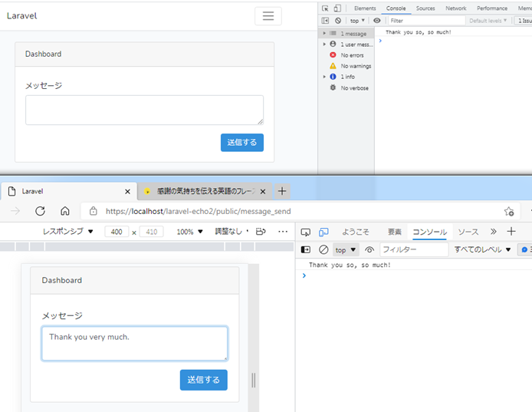Select 'No warnings' filter in console sidebar
The height and width of the screenshot is (412, 532).
click(x=346, y=66)
